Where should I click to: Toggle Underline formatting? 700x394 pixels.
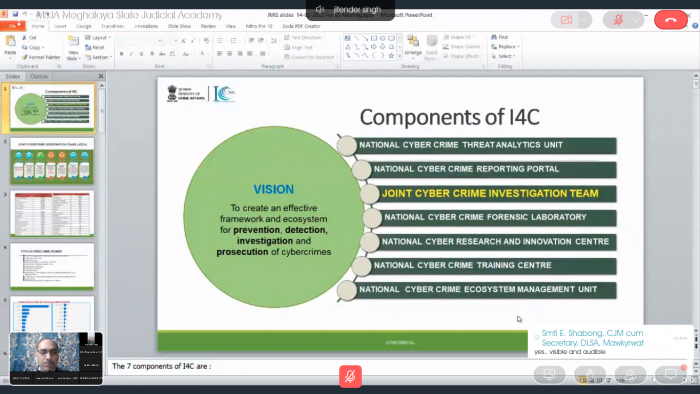(x=142, y=54)
